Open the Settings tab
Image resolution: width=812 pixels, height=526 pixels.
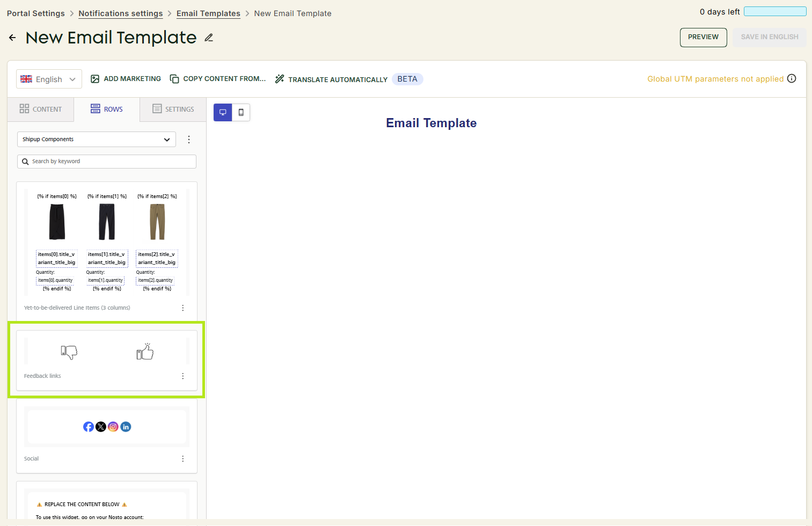[173, 109]
